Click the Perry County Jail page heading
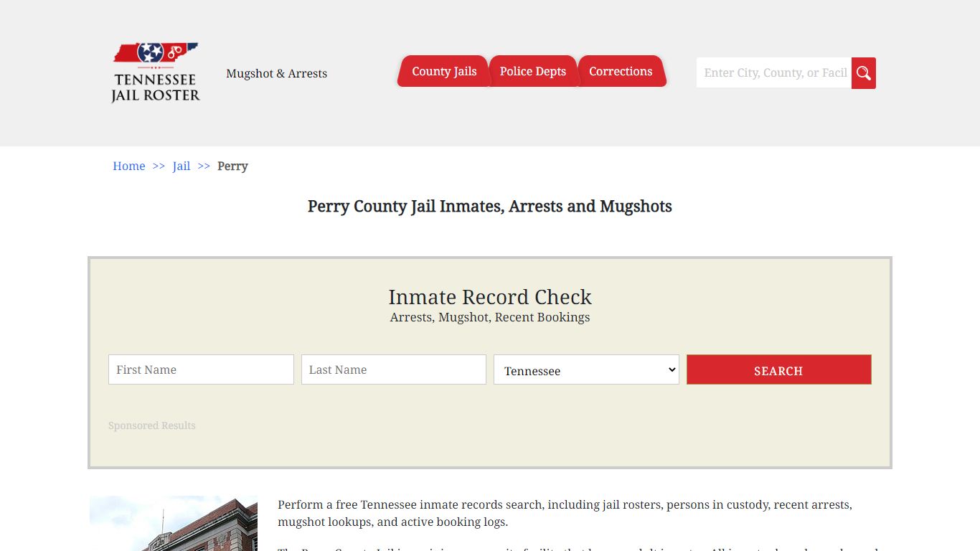This screenshot has width=980, height=551. 490,207
